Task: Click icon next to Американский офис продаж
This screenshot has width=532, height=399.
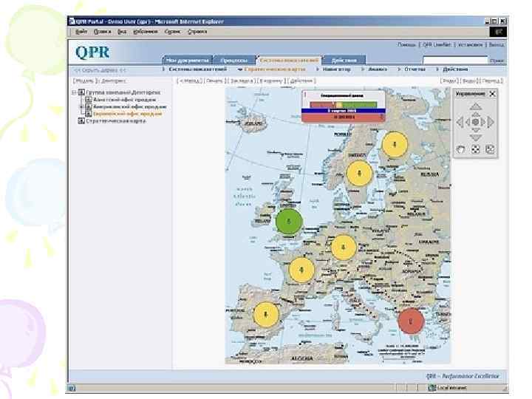Action: 88,106
